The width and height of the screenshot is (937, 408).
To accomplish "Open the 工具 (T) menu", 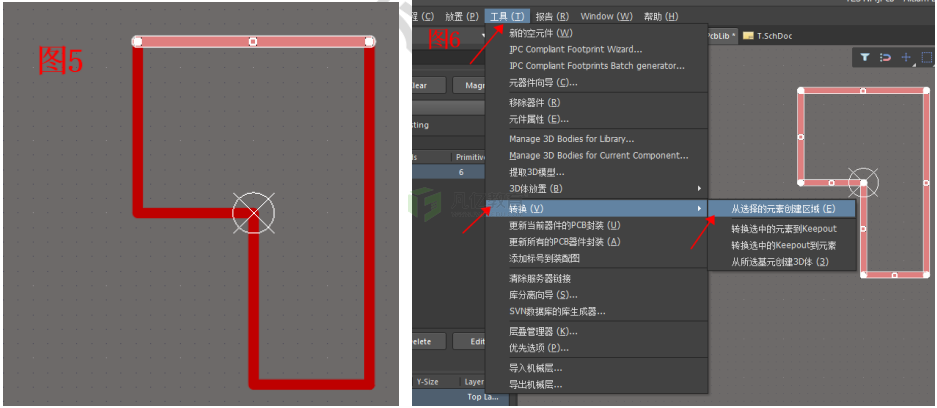I will [x=506, y=16].
